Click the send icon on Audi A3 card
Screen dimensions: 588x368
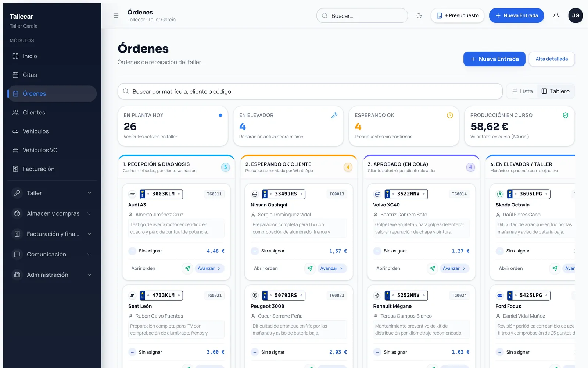(x=187, y=268)
